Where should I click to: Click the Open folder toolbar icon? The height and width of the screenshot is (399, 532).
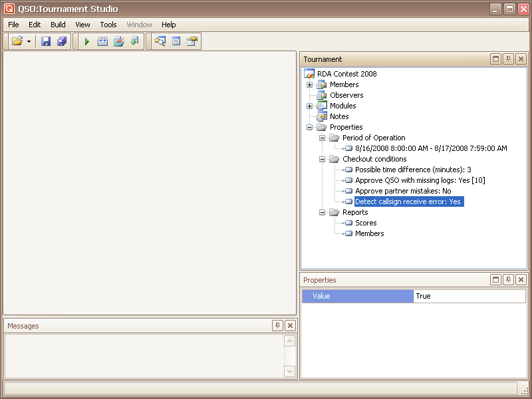tap(17, 41)
